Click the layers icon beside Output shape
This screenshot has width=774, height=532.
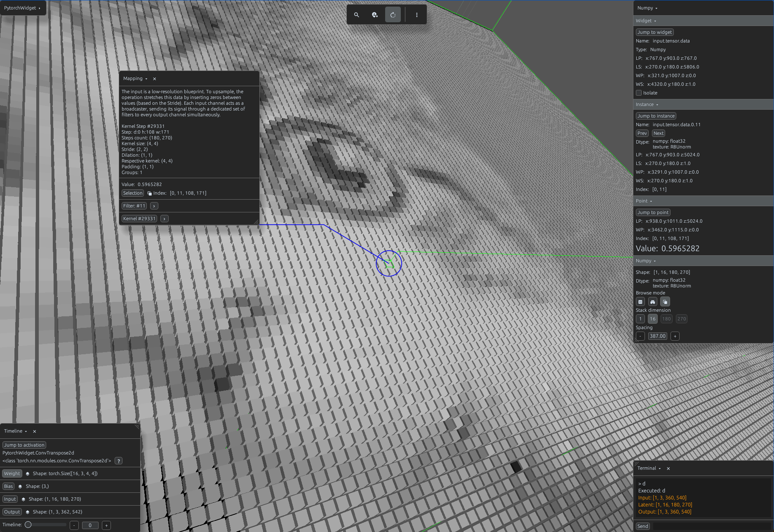(28, 512)
